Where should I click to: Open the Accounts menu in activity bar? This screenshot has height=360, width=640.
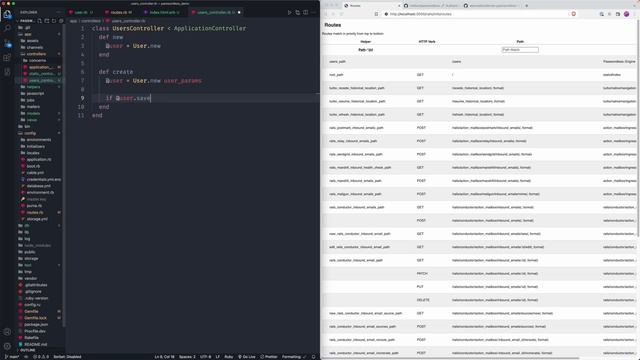tap(7, 332)
